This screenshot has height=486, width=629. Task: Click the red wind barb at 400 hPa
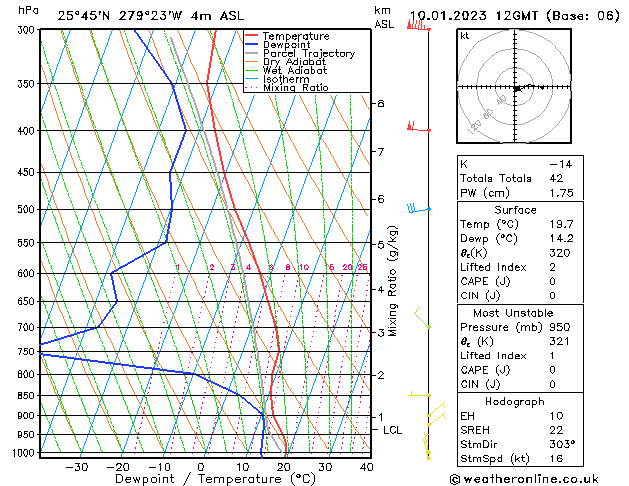click(x=419, y=127)
